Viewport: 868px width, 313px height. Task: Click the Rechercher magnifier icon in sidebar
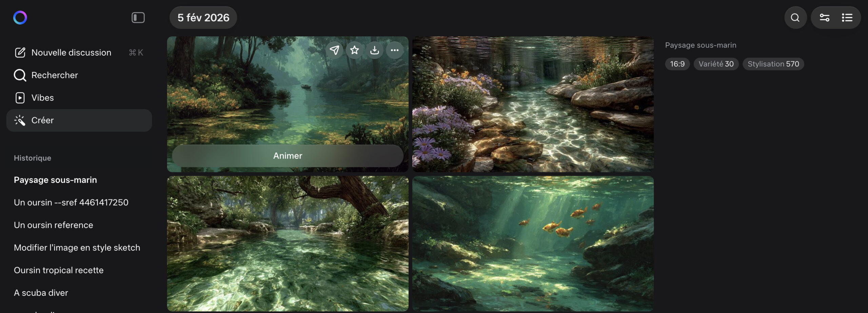click(x=20, y=75)
